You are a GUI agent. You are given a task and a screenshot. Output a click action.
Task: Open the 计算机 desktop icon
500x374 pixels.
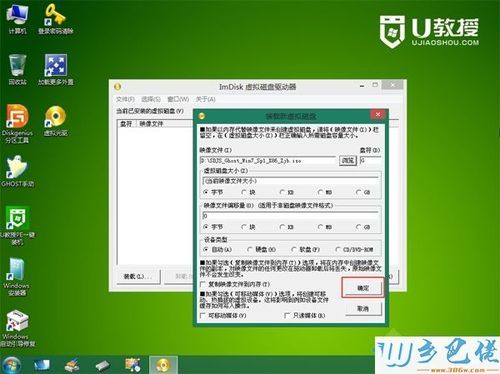pos(17,19)
